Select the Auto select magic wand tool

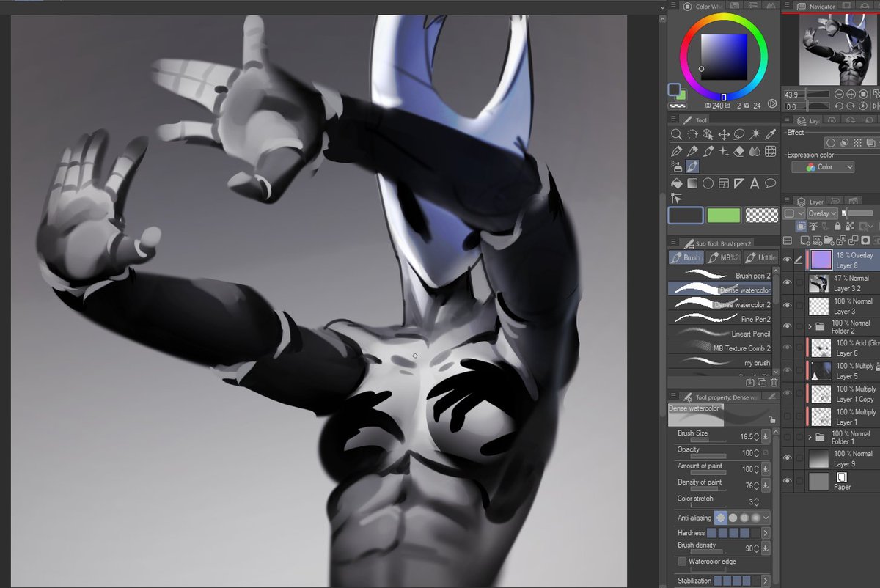click(755, 134)
